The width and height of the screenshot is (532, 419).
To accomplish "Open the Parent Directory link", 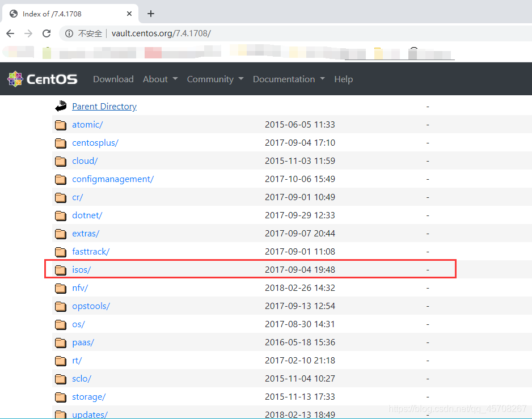I will pyautogui.click(x=104, y=107).
